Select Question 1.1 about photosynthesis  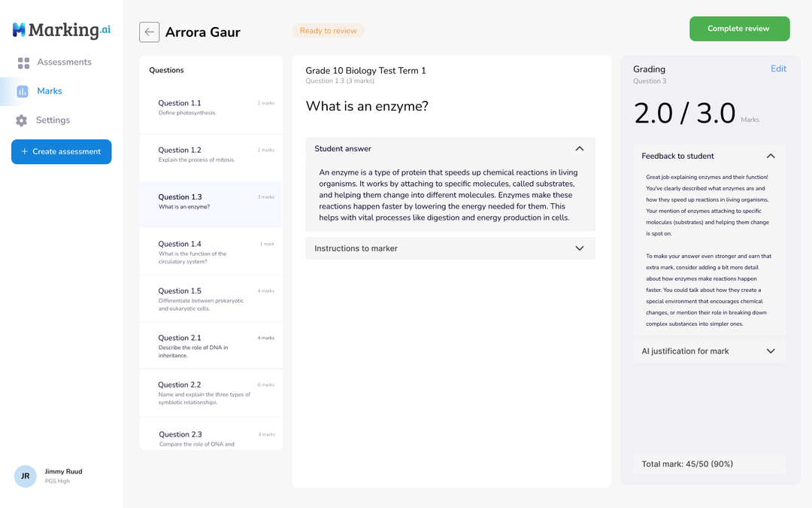[x=211, y=109]
